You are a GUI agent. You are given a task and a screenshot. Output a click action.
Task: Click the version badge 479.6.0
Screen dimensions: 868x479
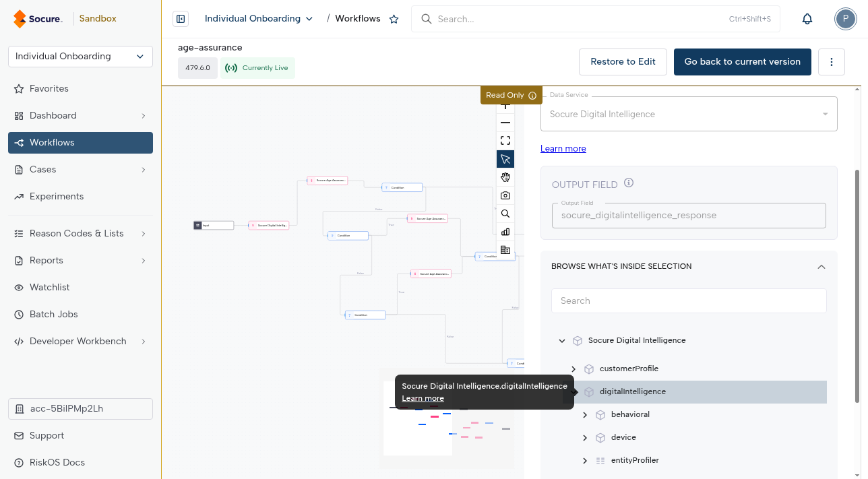[197, 68]
